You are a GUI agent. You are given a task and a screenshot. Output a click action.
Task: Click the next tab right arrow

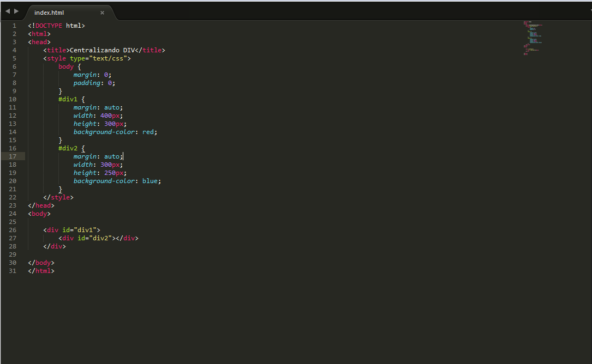tap(16, 11)
